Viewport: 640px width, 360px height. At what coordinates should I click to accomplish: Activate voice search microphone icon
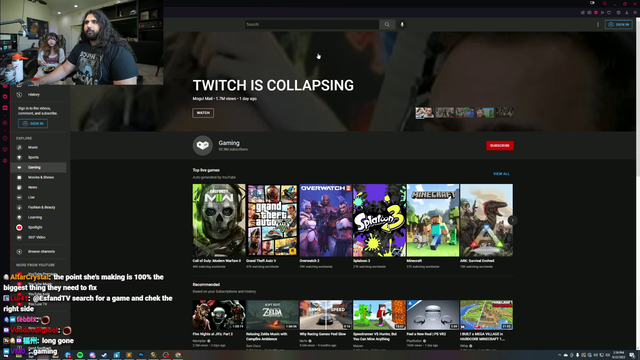(402, 24)
